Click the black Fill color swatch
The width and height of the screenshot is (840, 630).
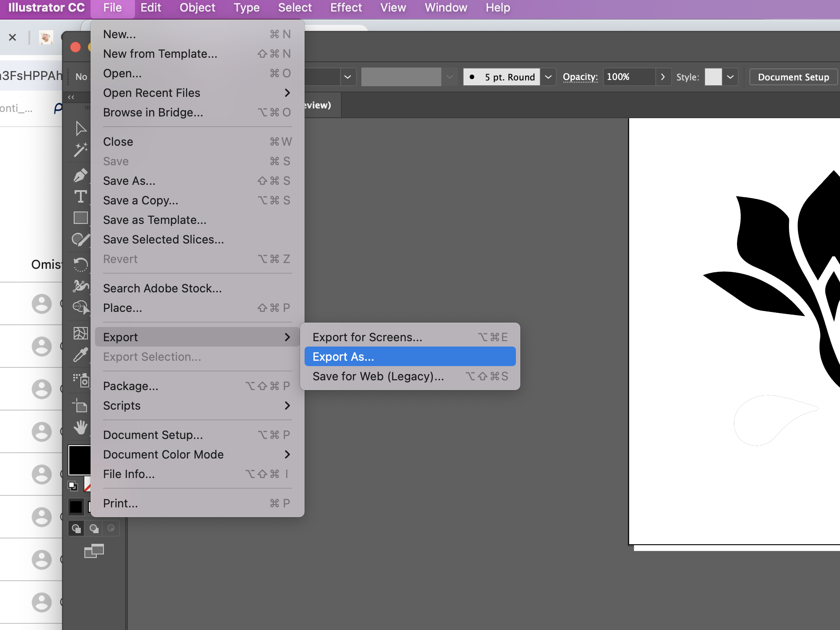(79, 460)
